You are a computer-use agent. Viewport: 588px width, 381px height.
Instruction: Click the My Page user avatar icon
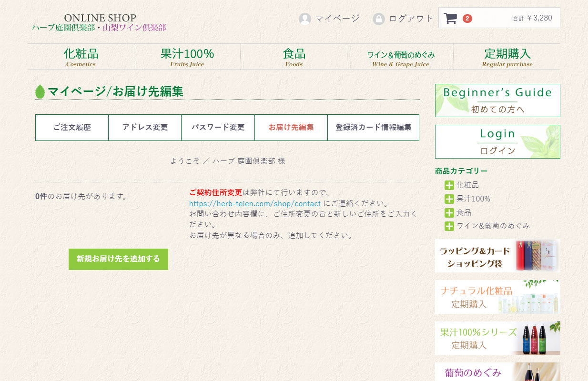[x=304, y=19]
